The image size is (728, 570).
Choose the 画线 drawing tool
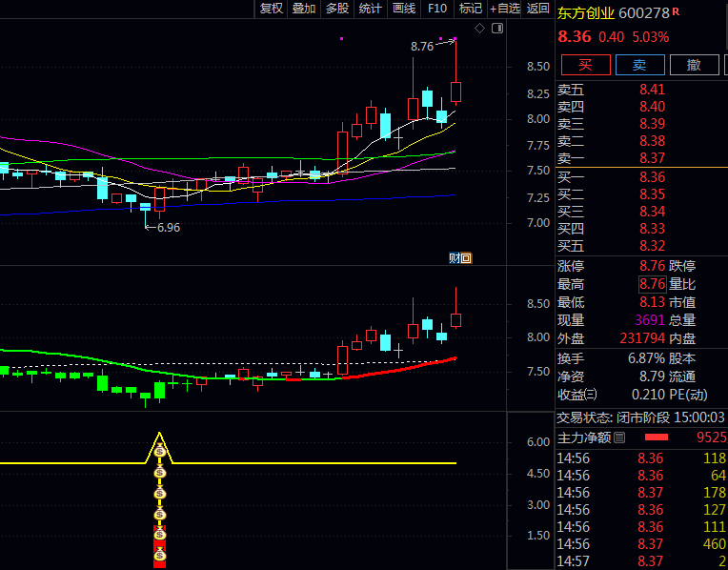point(403,9)
